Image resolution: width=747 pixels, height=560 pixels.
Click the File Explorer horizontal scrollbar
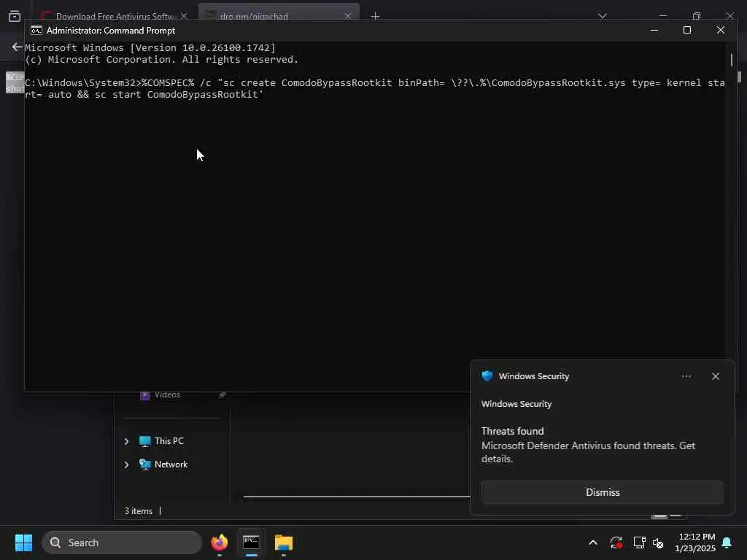point(357,497)
